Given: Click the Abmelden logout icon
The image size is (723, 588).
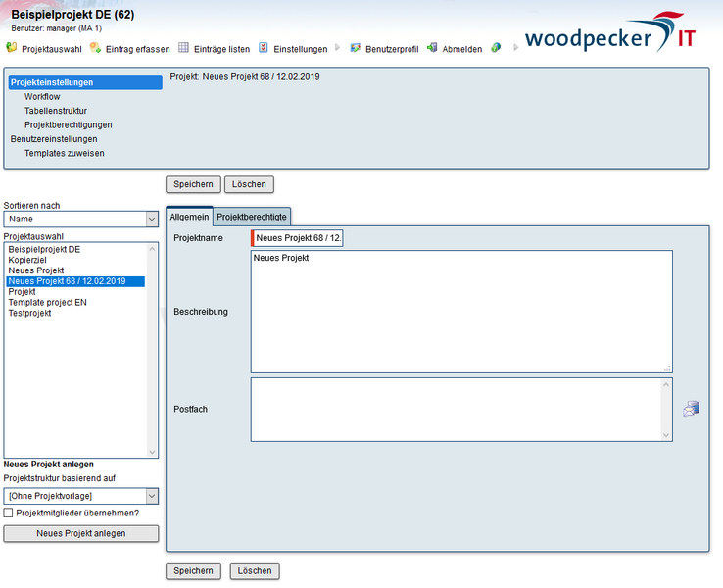Looking at the screenshot, I should click(432, 48).
